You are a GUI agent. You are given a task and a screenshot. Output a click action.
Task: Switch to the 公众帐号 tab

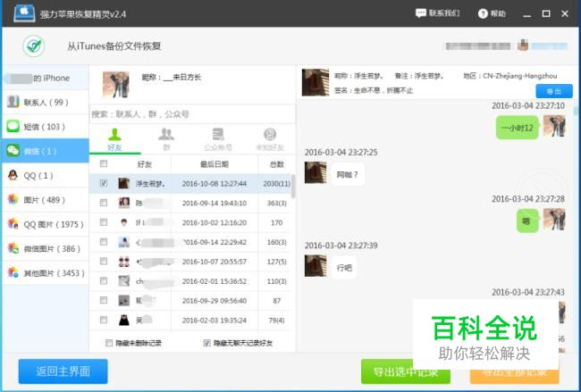click(218, 139)
